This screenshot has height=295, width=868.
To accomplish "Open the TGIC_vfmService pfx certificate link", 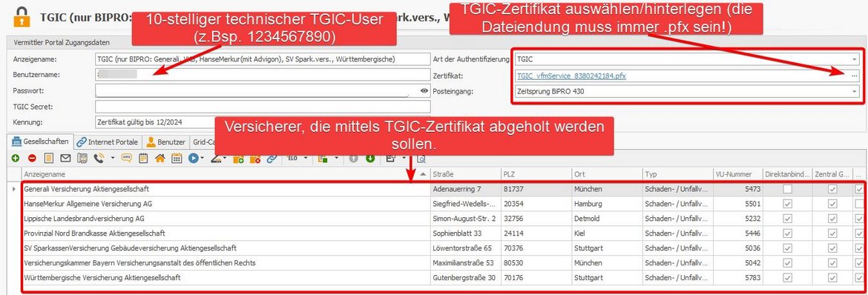I will (x=571, y=76).
